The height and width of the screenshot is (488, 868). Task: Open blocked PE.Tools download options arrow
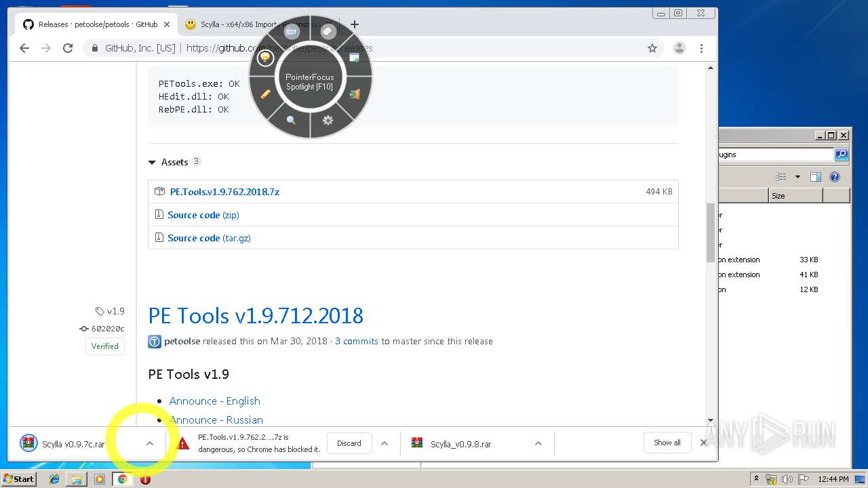click(x=384, y=443)
